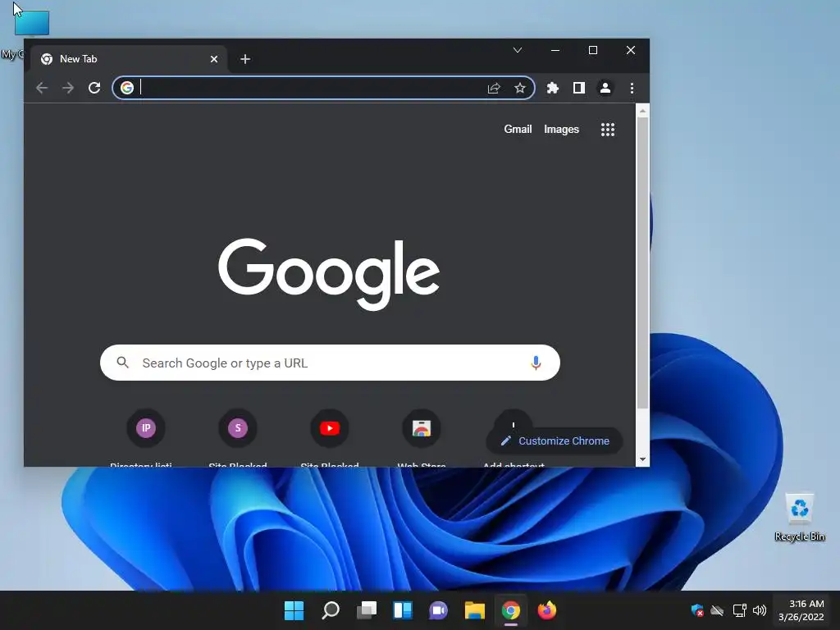Click the Customize Chrome button
This screenshot has height=630, width=840.
pos(555,441)
